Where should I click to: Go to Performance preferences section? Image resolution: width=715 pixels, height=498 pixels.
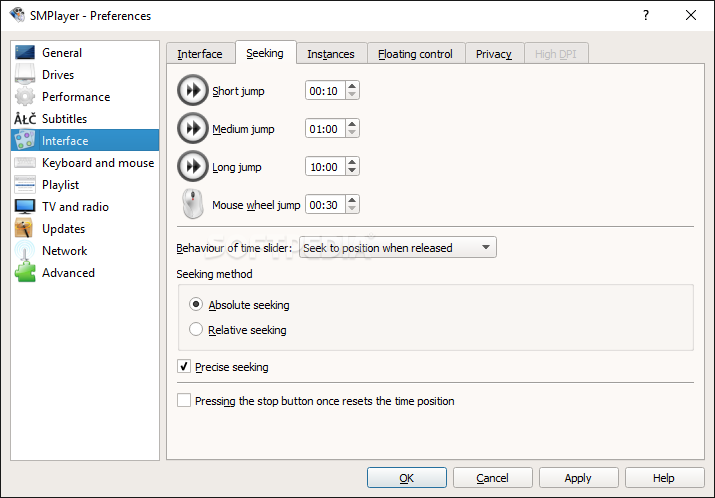85,97
